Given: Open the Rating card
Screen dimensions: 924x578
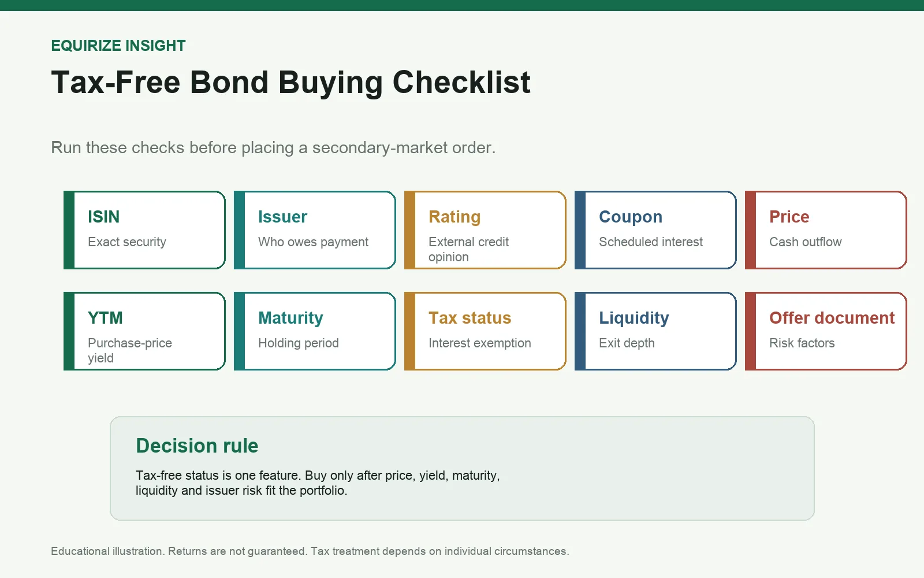Looking at the screenshot, I should [x=485, y=230].
